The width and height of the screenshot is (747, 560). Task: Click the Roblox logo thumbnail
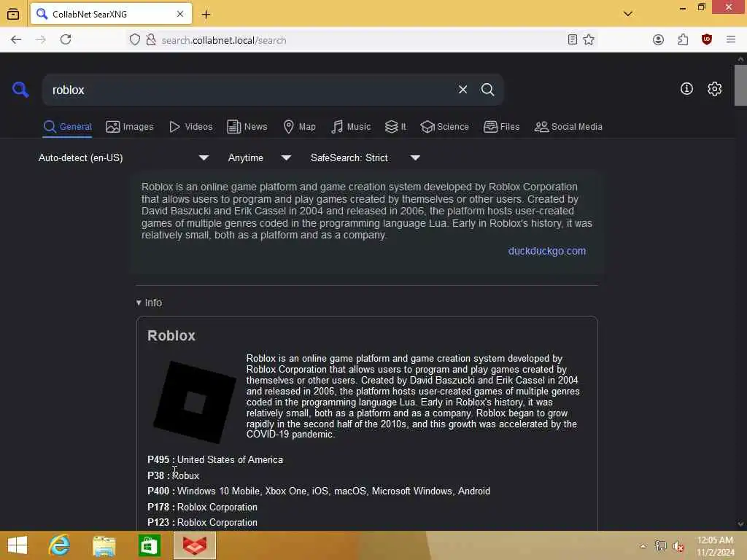tap(194, 402)
